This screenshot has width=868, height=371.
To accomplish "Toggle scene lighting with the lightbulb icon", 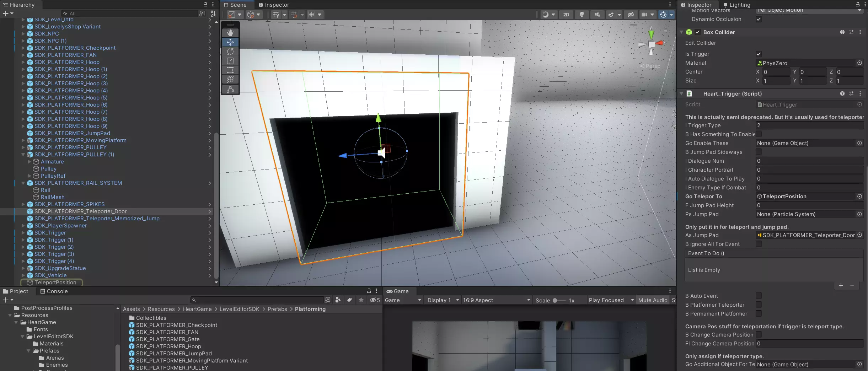I will click(x=582, y=15).
